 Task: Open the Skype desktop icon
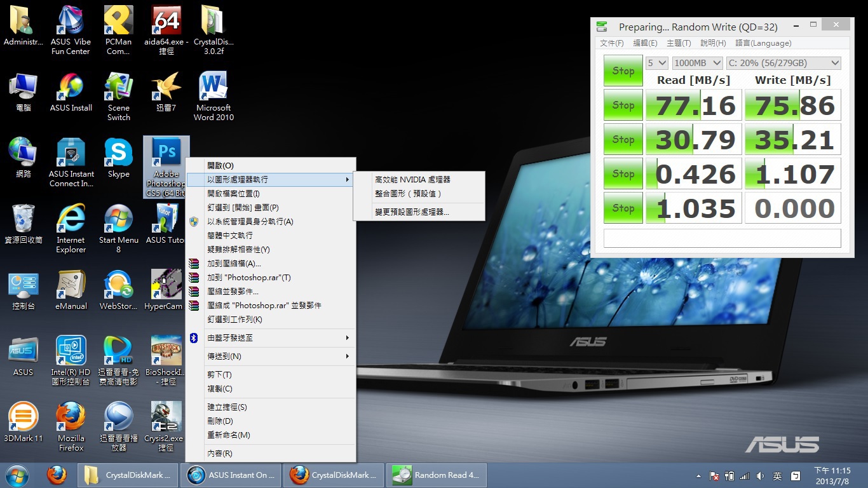[x=118, y=154]
